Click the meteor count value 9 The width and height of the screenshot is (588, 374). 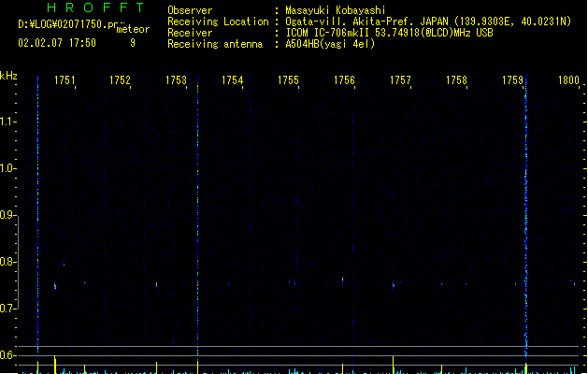pos(133,43)
